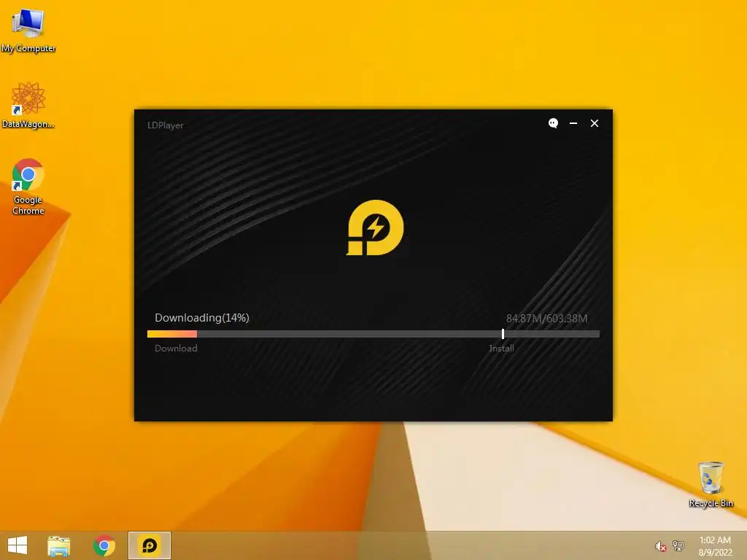Click the Install stage label
747x560 pixels.
coord(501,348)
